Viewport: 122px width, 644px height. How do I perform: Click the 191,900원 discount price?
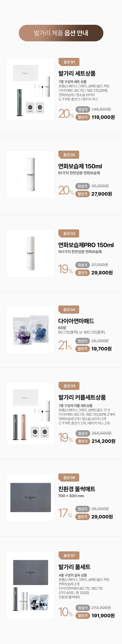tap(103, 615)
